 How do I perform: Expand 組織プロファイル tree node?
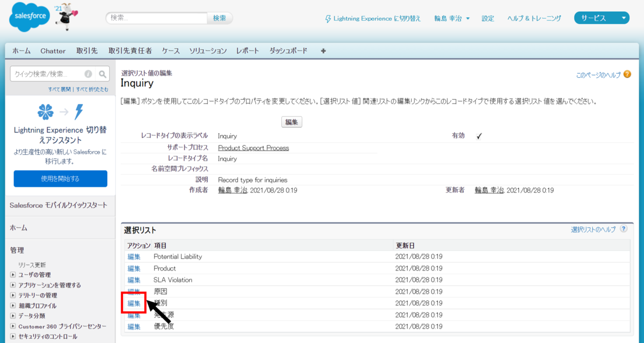coord(13,305)
